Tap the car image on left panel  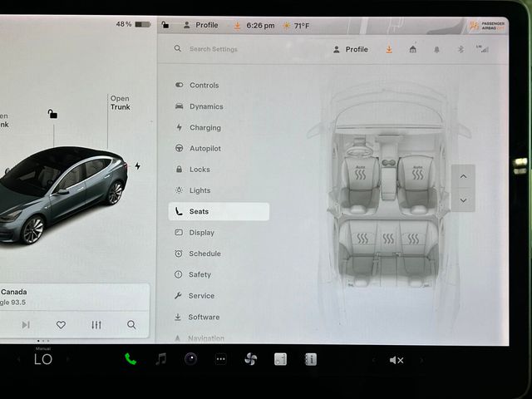(63, 195)
